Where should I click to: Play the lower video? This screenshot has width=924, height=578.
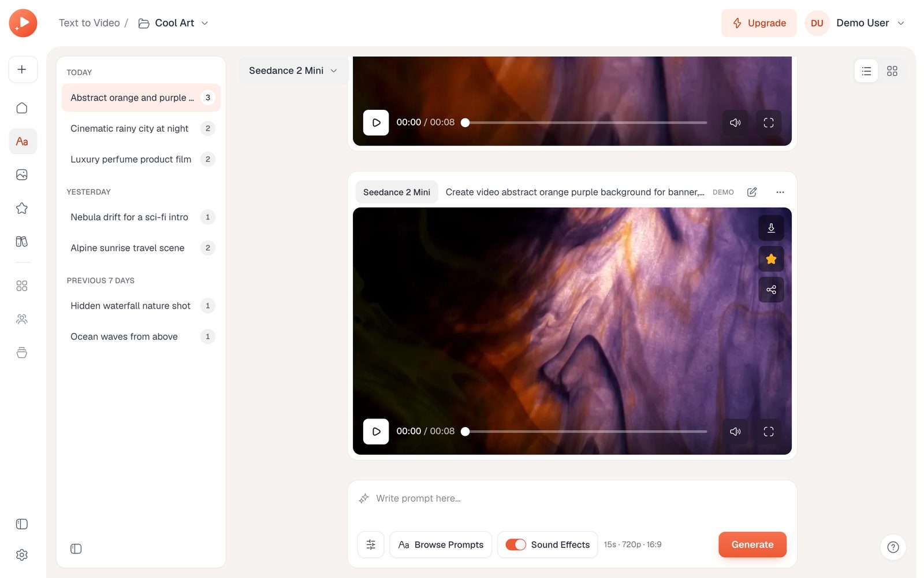[x=376, y=431]
